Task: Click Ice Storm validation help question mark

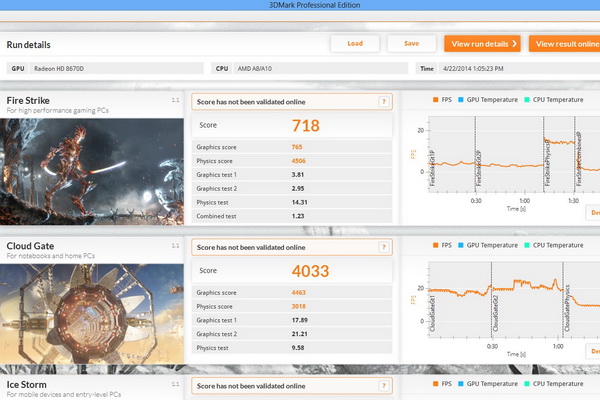Action: point(384,386)
